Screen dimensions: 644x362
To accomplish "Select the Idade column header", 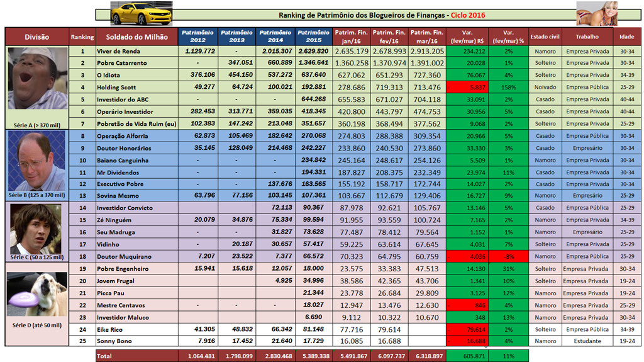I will point(626,37).
